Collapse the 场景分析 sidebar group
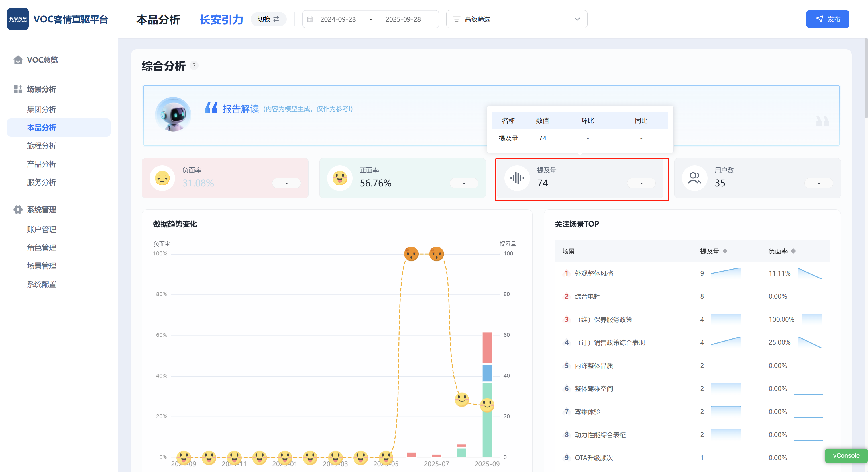Viewport: 868px width, 472px height. pos(41,89)
